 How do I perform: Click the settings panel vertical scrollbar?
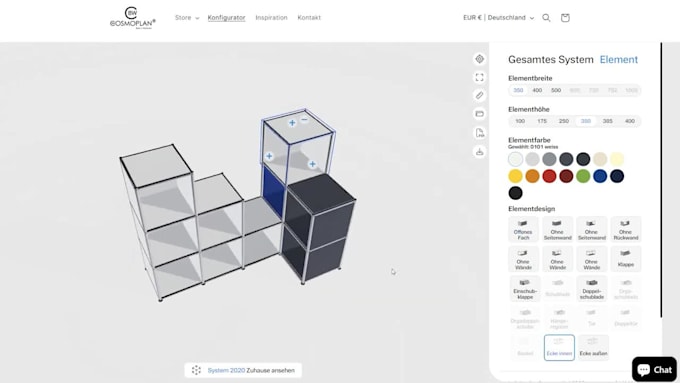coord(661,180)
